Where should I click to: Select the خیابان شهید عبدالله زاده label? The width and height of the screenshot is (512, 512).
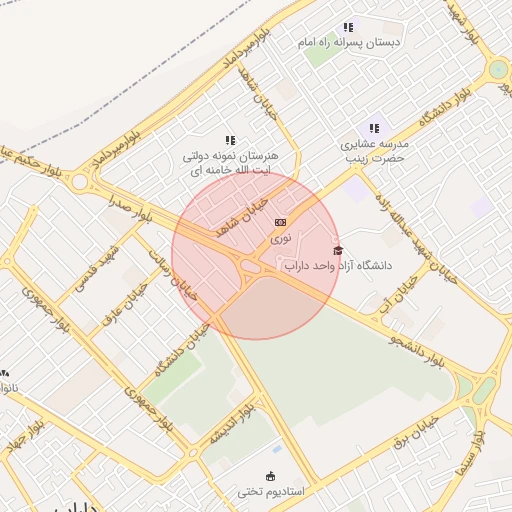(416, 239)
